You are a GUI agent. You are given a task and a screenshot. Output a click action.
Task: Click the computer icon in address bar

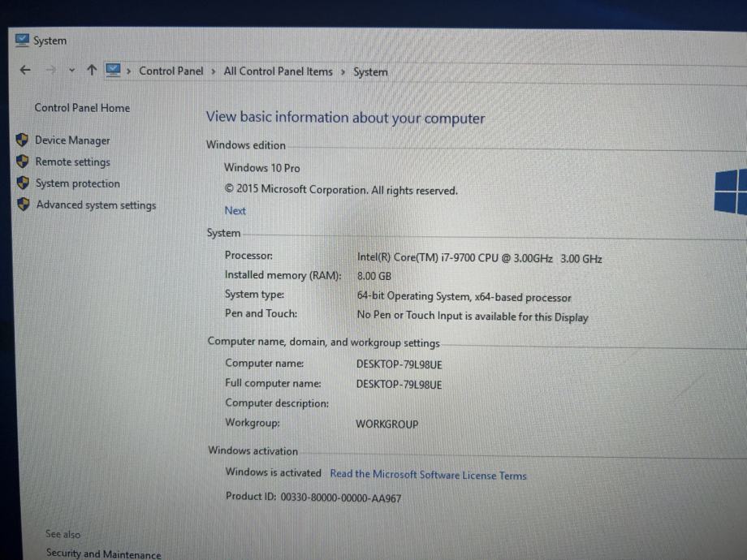[113, 71]
